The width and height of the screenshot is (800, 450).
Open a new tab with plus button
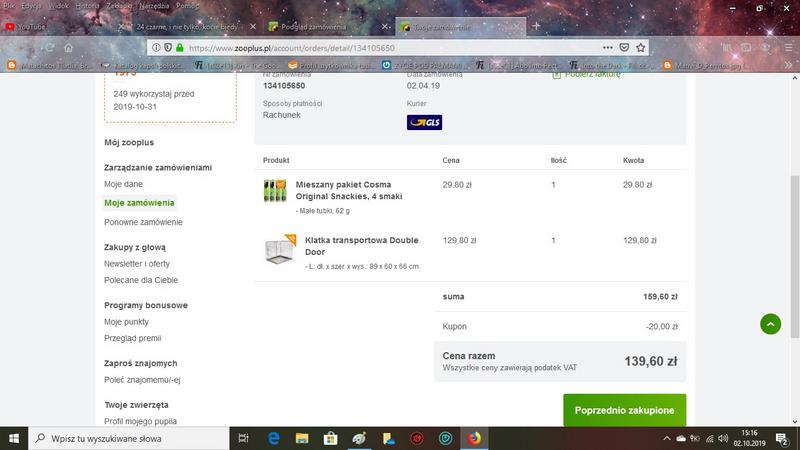(536, 26)
